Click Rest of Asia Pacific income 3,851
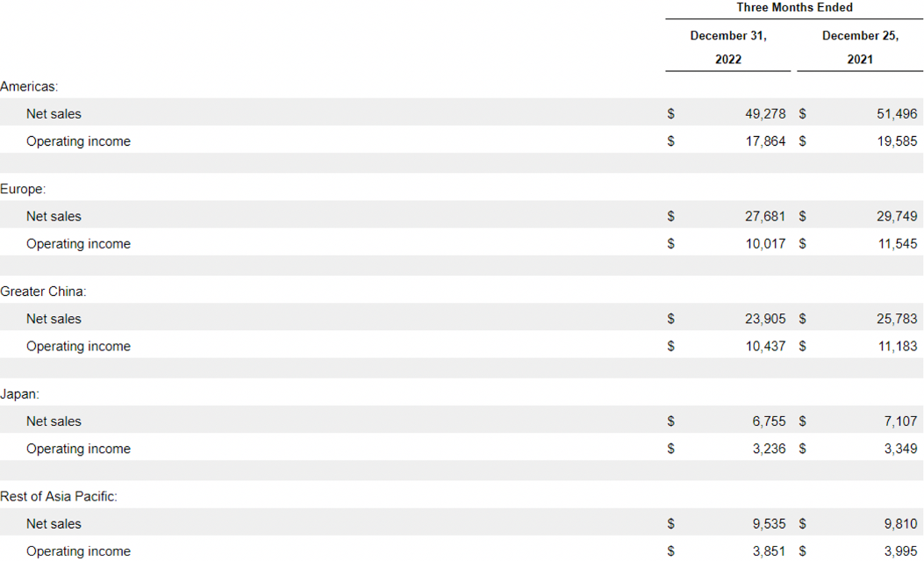The height and width of the screenshot is (561, 924). click(x=769, y=552)
